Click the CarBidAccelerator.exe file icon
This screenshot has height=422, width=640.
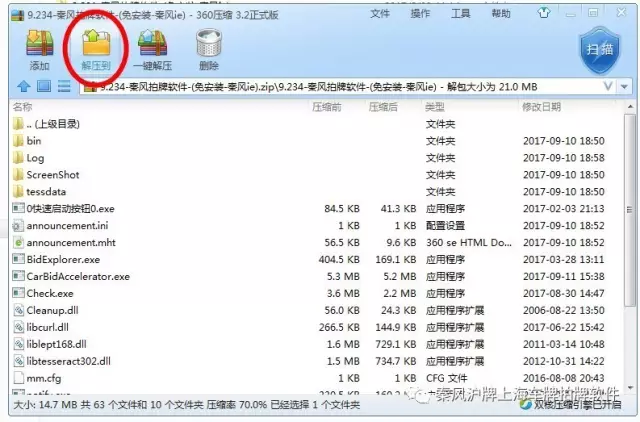(x=18, y=276)
